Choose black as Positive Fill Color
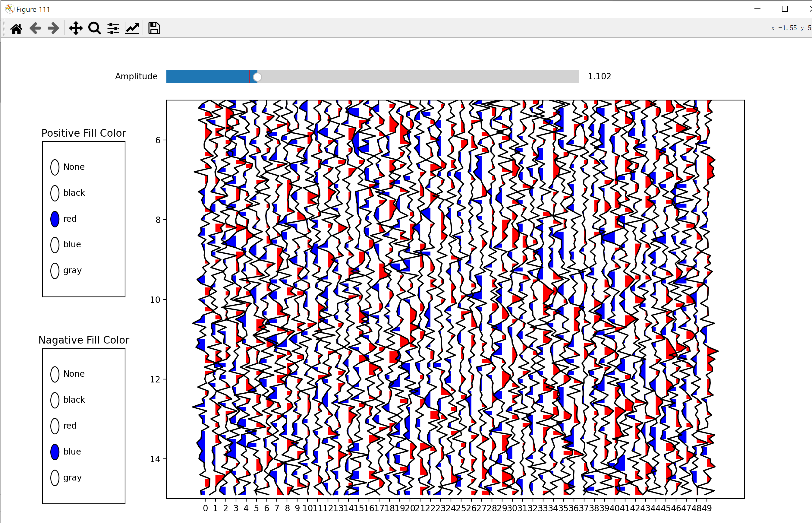 click(55, 193)
